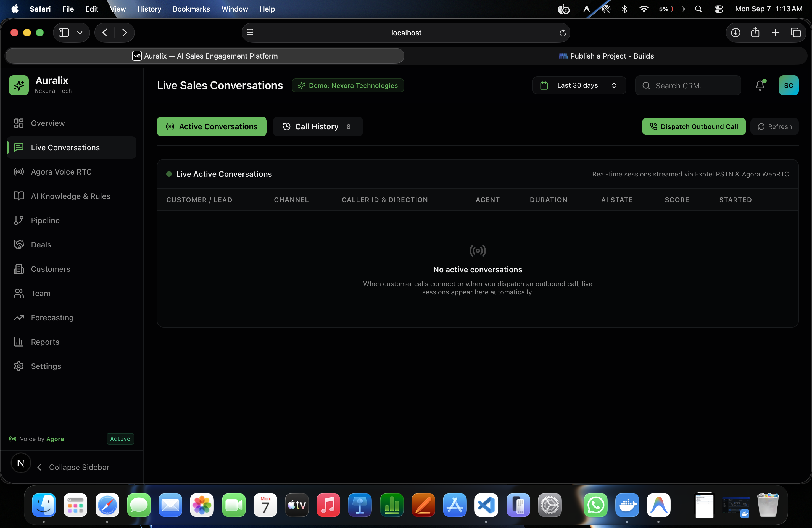Click the Auralix logo icon
Viewport: 812px width, 528px height.
19,85
